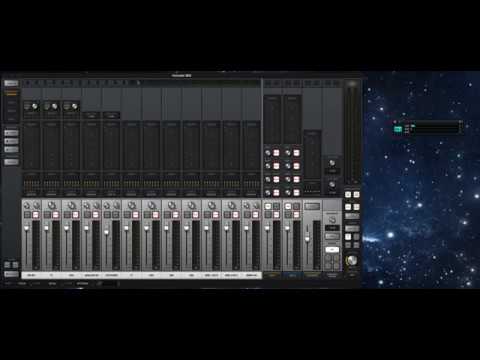Image resolution: width=480 pixels, height=360 pixels.
Task: Click the lower knob in the rightmost channel column
Action: pyautogui.click(x=332, y=184)
